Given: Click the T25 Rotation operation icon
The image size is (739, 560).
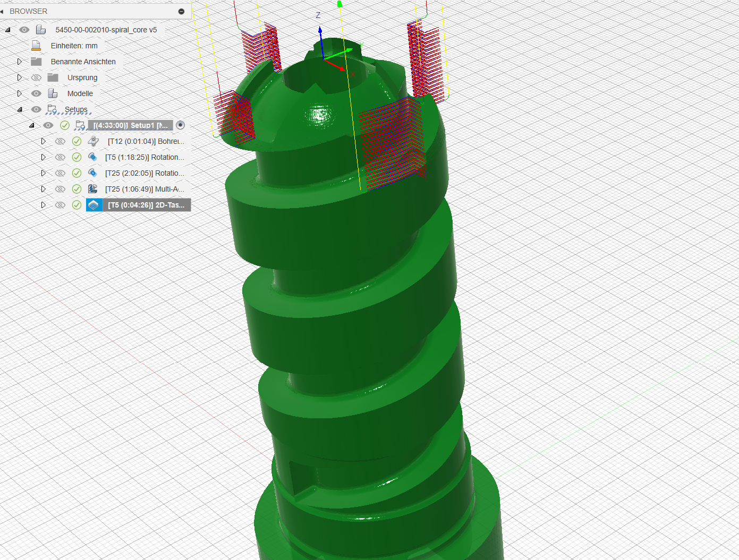Looking at the screenshot, I should pyautogui.click(x=93, y=173).
